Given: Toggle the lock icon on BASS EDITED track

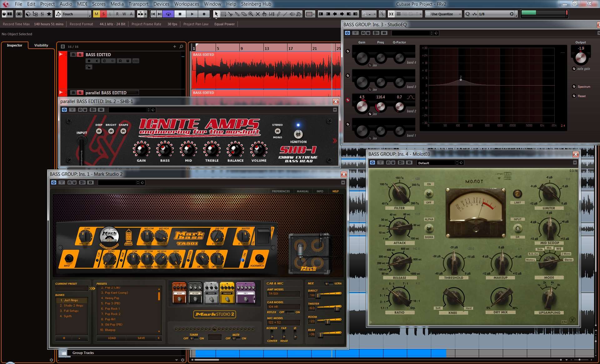Looking at the screenshot, I should click(x=89, y=67).
